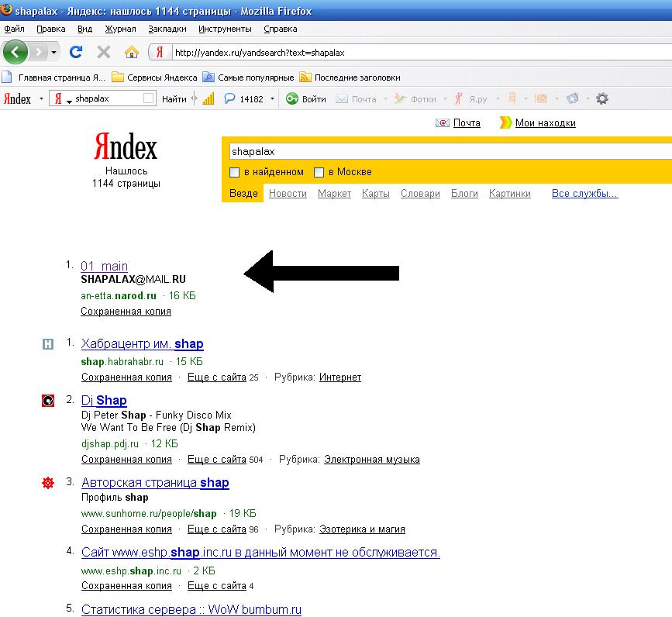The width and height of the screenshot is (672, 617).
Task: Switch to the Карты tab
Action: (375, 194)
